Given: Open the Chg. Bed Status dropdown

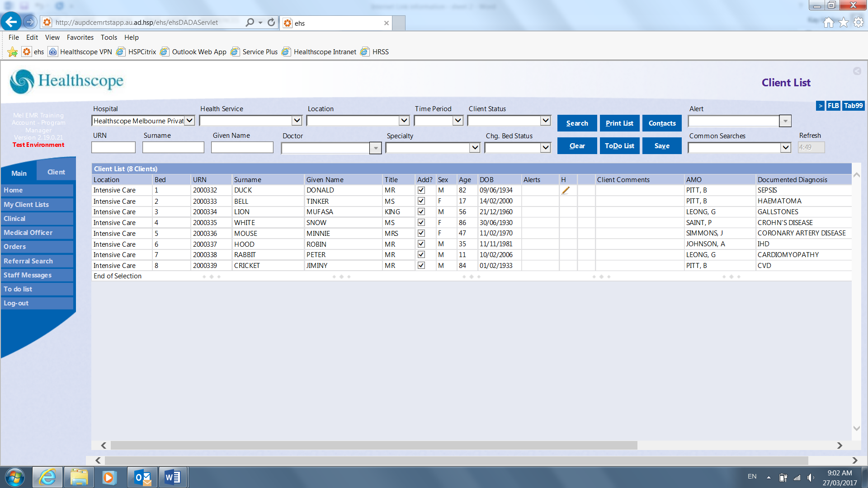Looking at the screenshot, I should [x=546, y=148].
